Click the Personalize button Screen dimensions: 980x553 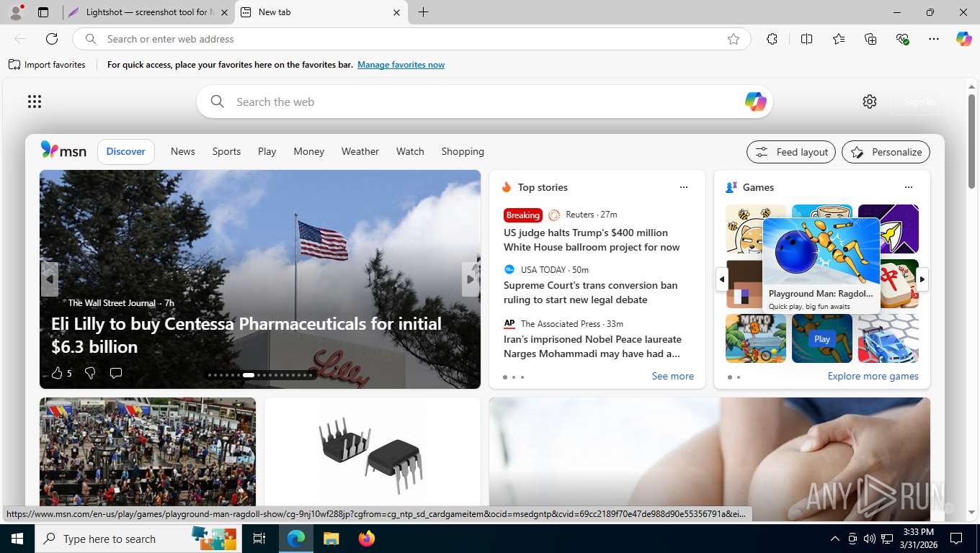886,152
